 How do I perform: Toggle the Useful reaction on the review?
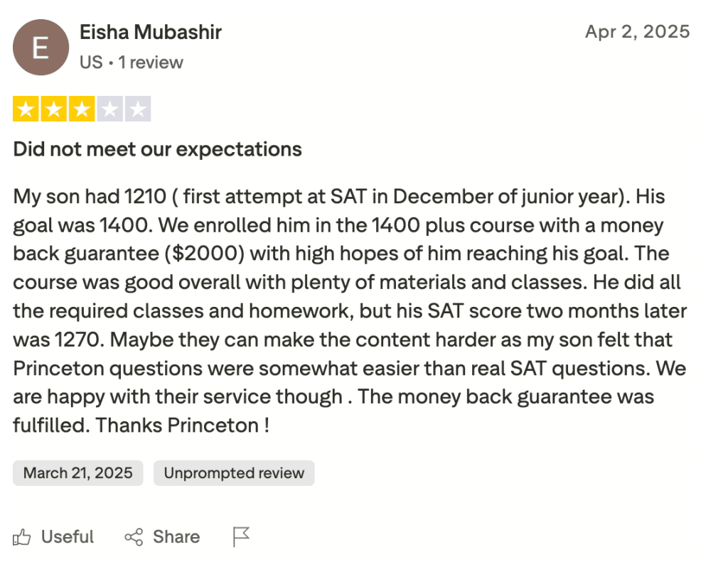53,537
